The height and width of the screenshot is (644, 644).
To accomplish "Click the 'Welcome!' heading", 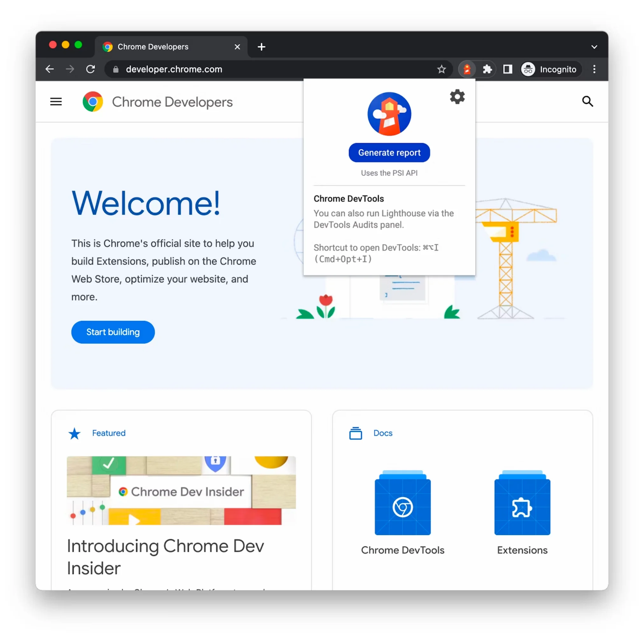I will tap(146, 203).
